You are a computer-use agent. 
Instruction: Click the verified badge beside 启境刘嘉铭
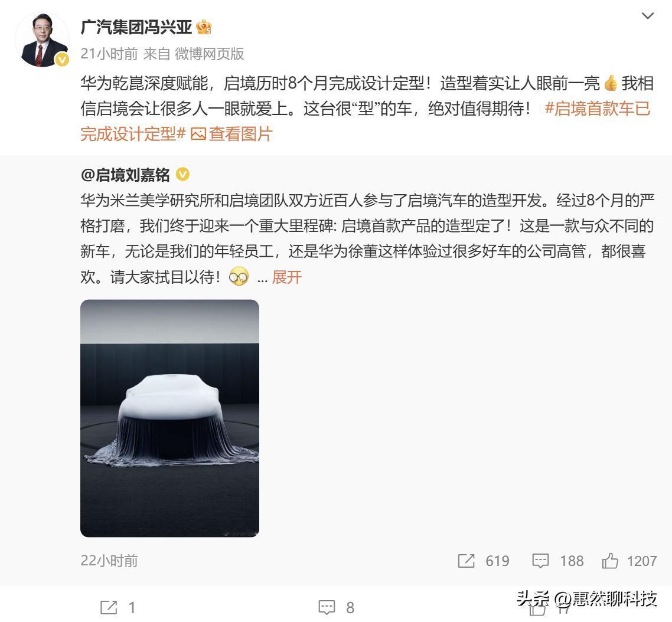click(x=183, y=175)
